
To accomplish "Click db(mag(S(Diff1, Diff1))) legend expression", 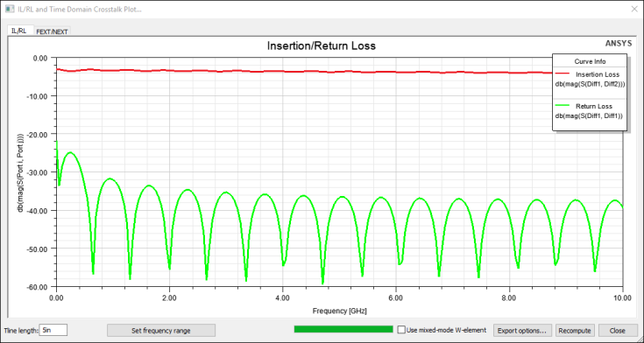I will pyautogui.click(x=589, y=116).
